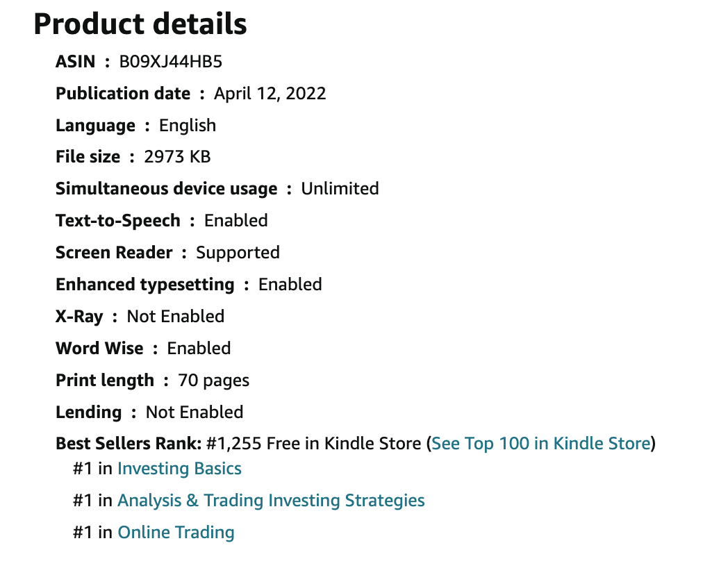This screenshot has height=575, width=728.
Task: Click the #1,255 Free in Kindle Store text
Action: coord(314,444)
